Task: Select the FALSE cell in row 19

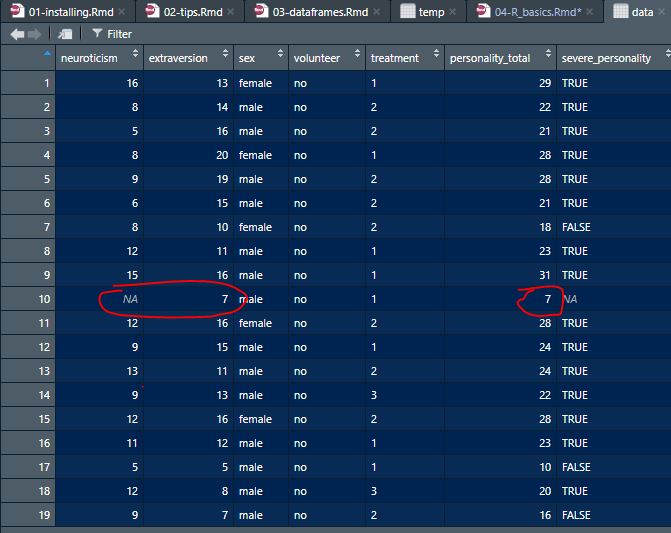Action: (613, 515)
